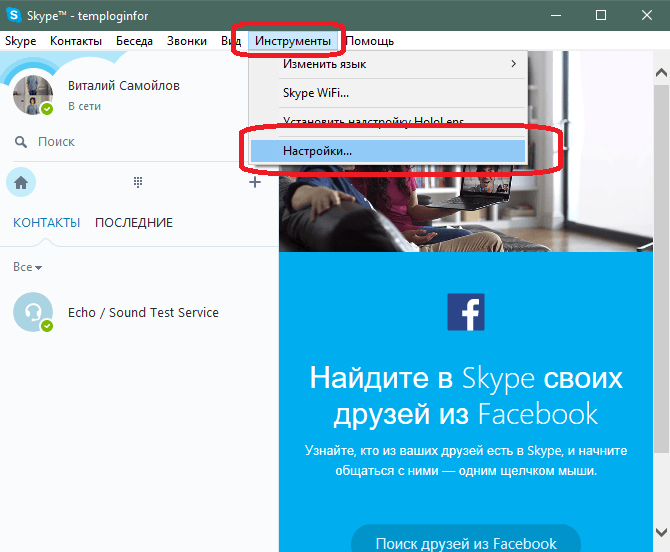Image resolution: width=670 pixels, height=552 pixels.
Task: Open the Помощь menu
Action: click(x=370, y=41)
